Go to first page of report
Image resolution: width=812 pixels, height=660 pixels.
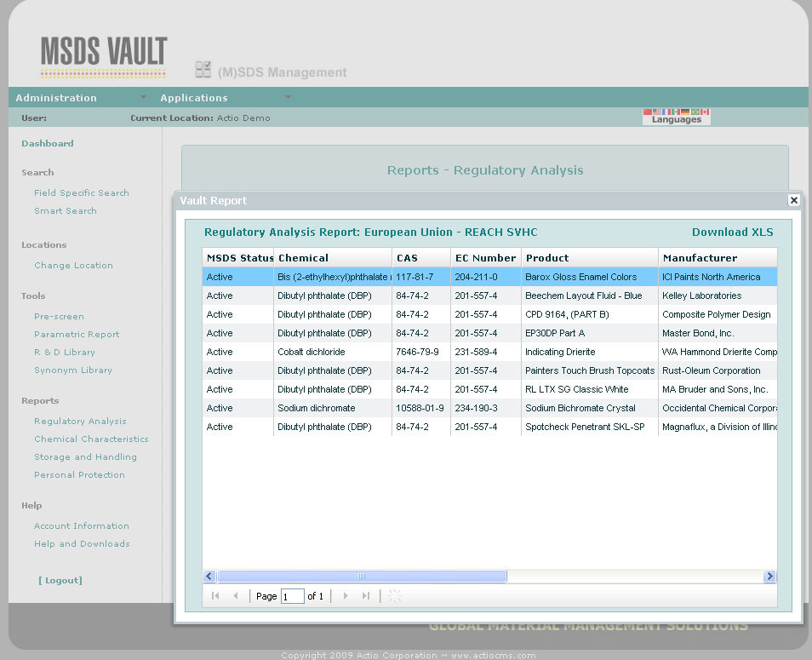tap(215, 596)
